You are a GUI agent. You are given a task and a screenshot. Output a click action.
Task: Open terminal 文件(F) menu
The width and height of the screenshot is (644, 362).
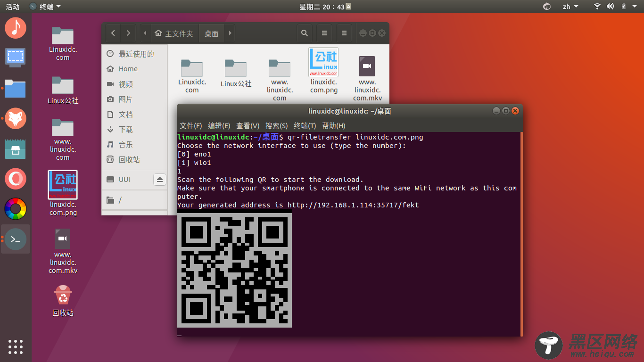pyautogui.click(x=191, y=126)
